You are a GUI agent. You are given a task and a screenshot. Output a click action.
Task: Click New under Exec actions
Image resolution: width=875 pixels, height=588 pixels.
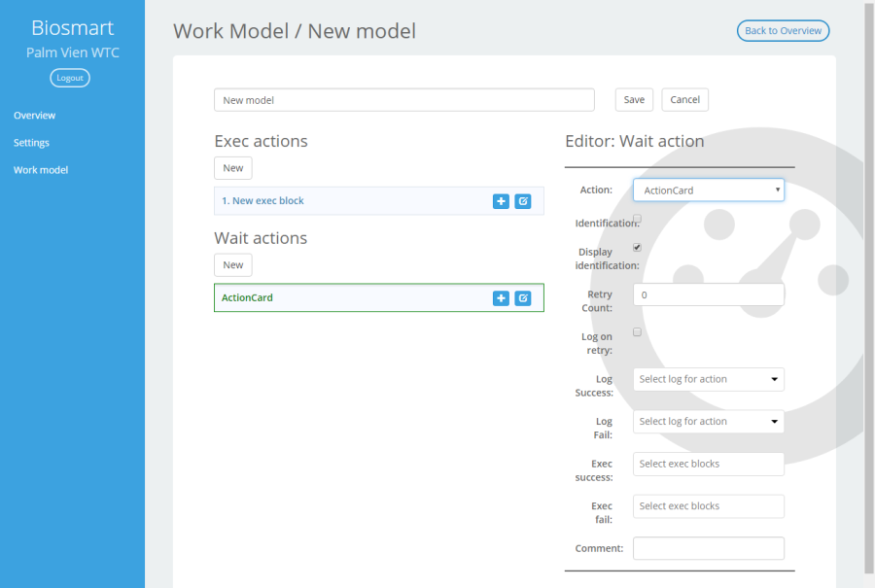click(x=232, y=168)
